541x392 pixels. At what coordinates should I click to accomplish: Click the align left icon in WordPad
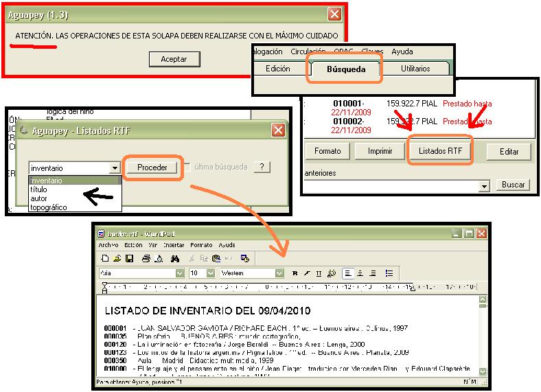point(348,273)
